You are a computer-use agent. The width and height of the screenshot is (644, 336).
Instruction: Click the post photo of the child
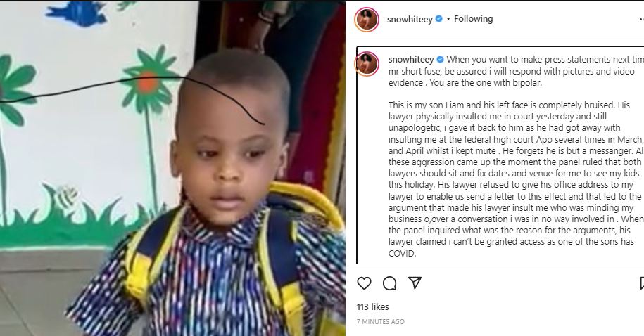(172, 168)
